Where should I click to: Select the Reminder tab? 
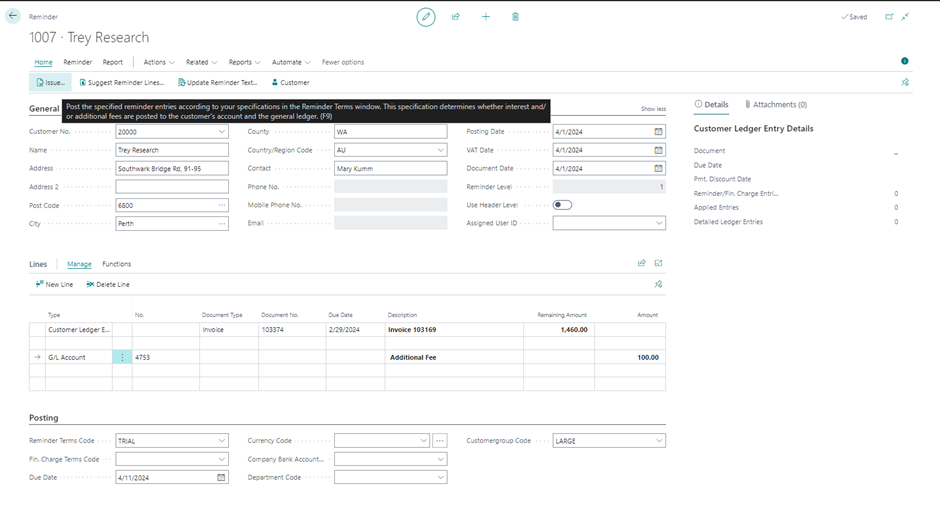tap(78, 62)
